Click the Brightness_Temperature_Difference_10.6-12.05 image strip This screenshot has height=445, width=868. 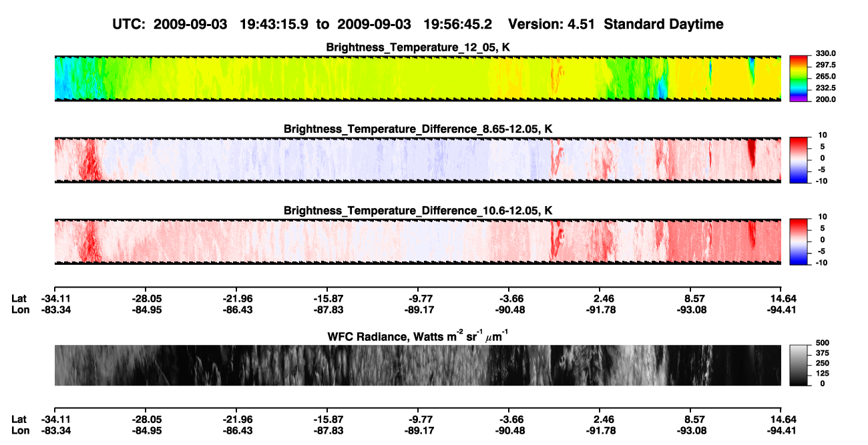click(417, 241)
